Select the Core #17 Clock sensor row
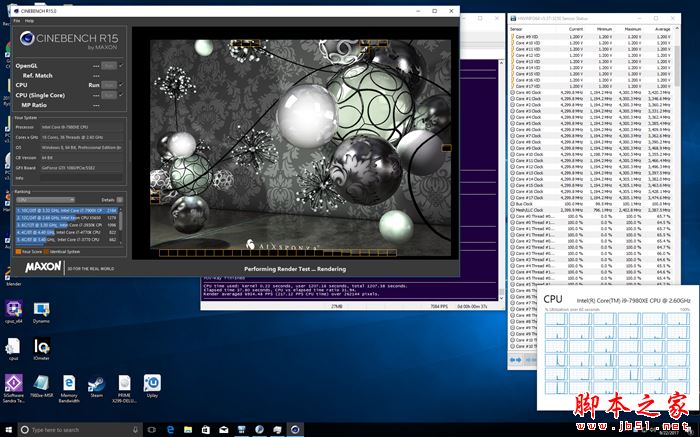Screen dimensions: 700x437 (591, 197)
